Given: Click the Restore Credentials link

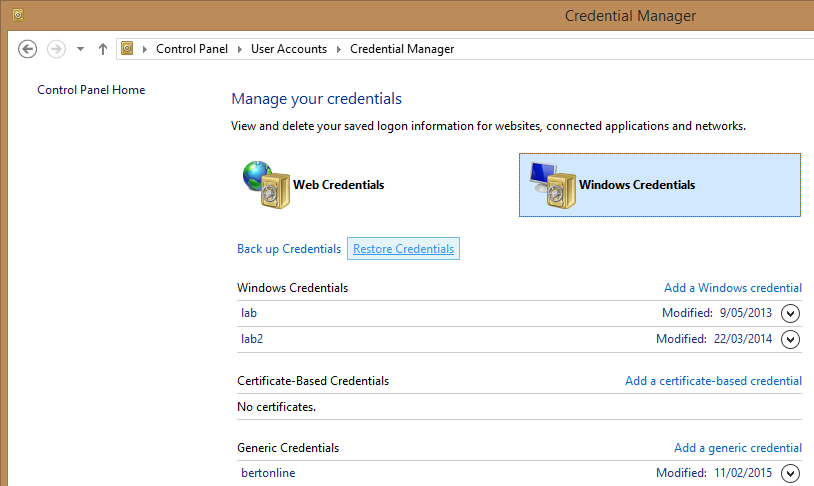Looking at the screenshot, I should pyautogui.click(x=403, y=249).
